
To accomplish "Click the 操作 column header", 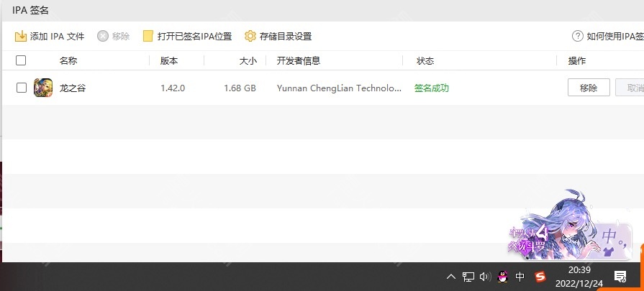I will click(x=576, y=61).
